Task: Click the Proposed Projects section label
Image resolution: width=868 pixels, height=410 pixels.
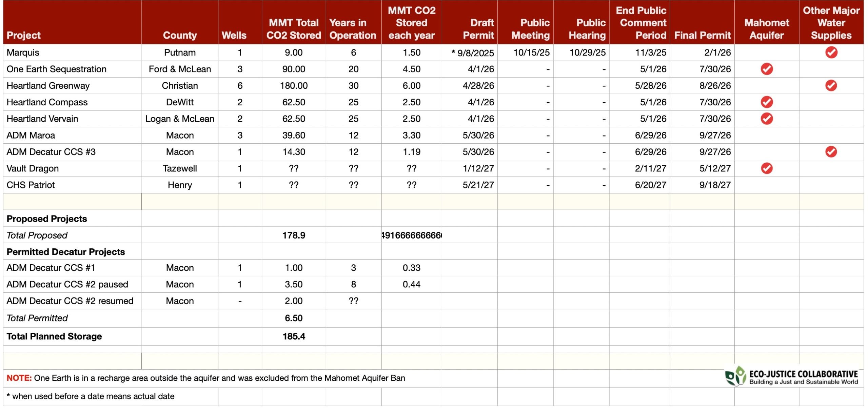Action: (x=47, y=219)
